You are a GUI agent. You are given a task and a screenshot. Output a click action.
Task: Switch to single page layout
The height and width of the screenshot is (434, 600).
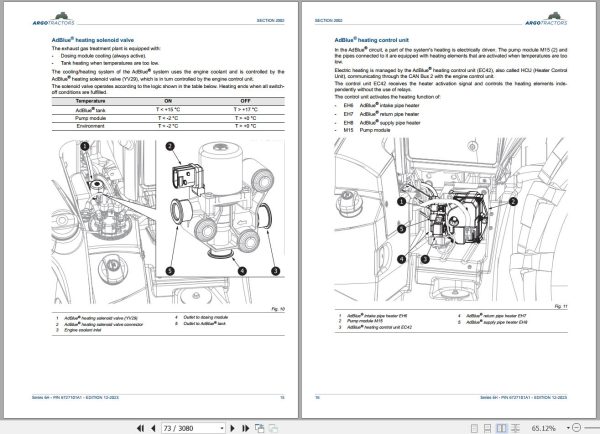[x=474, y=428]
